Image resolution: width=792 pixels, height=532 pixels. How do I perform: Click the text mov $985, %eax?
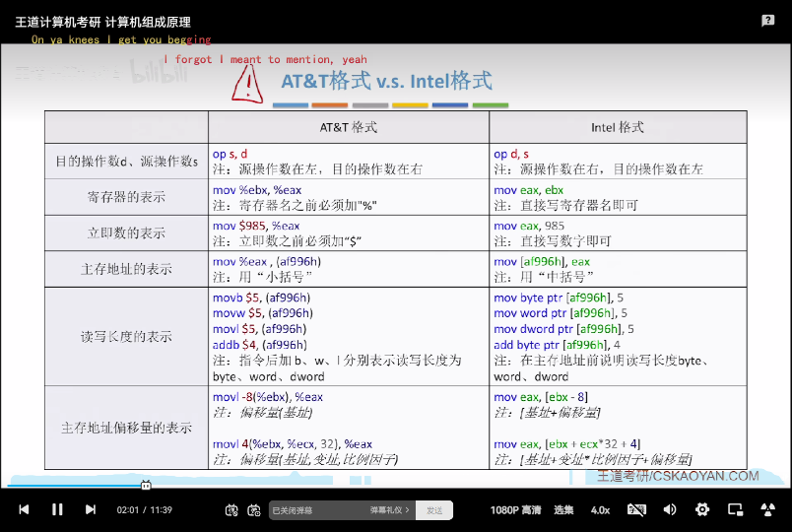pyautogui.click(x=256, y=226)
